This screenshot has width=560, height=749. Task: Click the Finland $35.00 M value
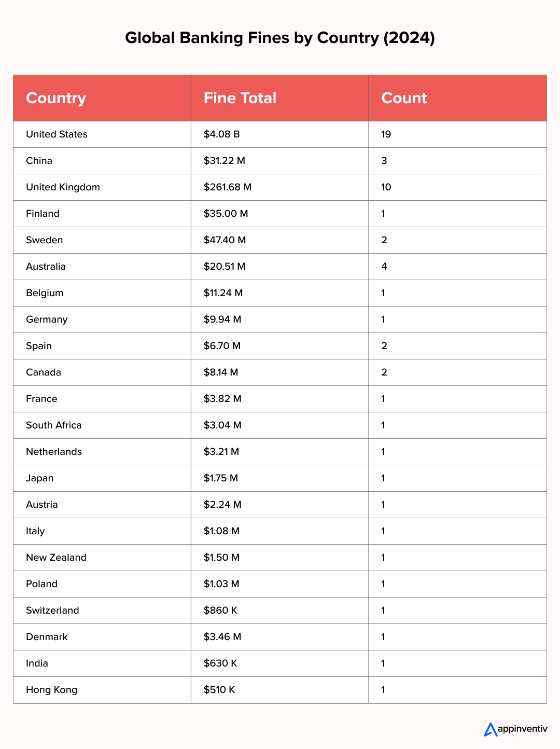[226, 214]
